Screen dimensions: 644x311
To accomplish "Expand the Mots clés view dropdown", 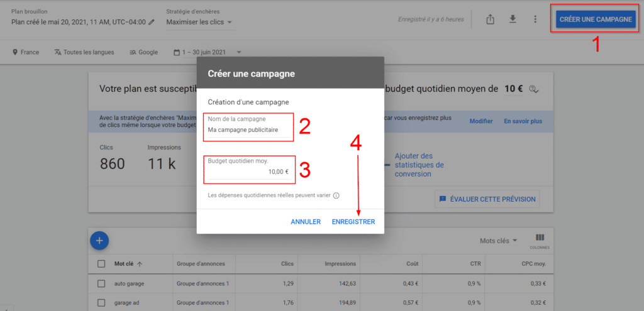I will coord(498,241).
